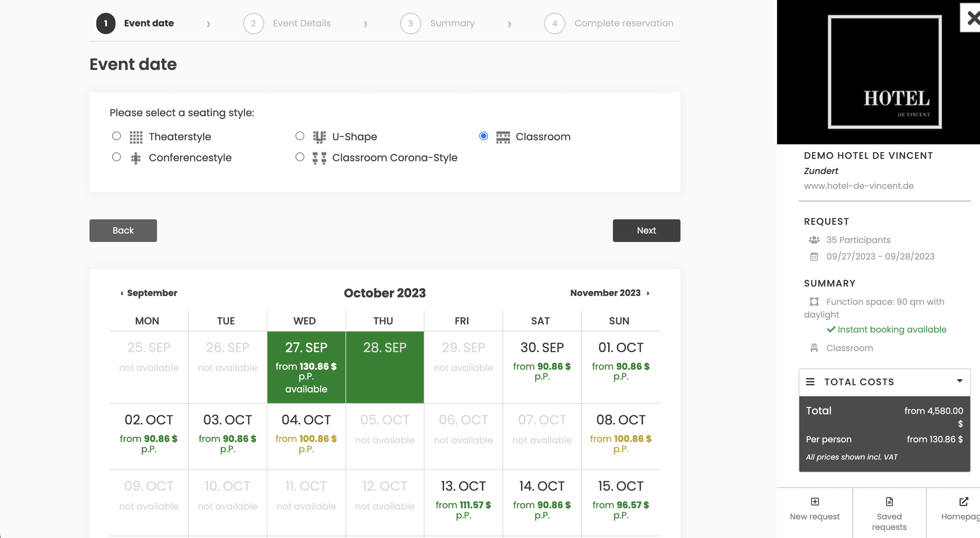Click the Conferencestyle seating icon
This screenshot has height=538, width=980.
pos(136,158)
